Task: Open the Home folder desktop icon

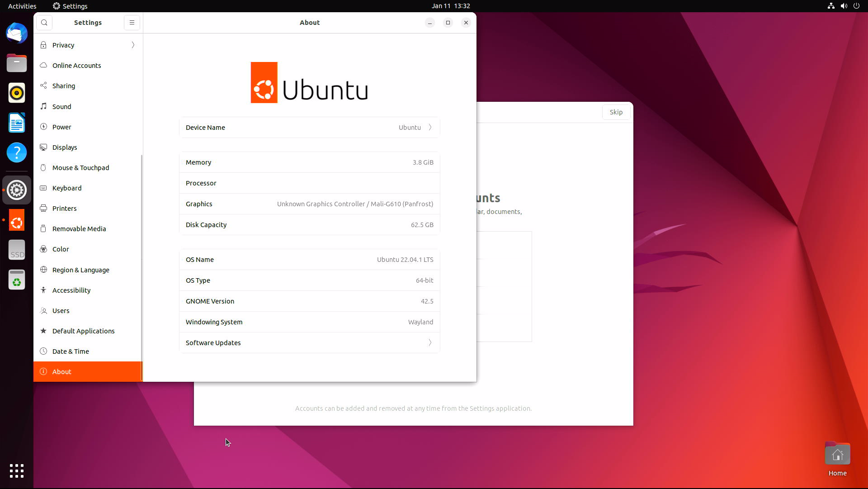Action: click(x=837, y=459)
